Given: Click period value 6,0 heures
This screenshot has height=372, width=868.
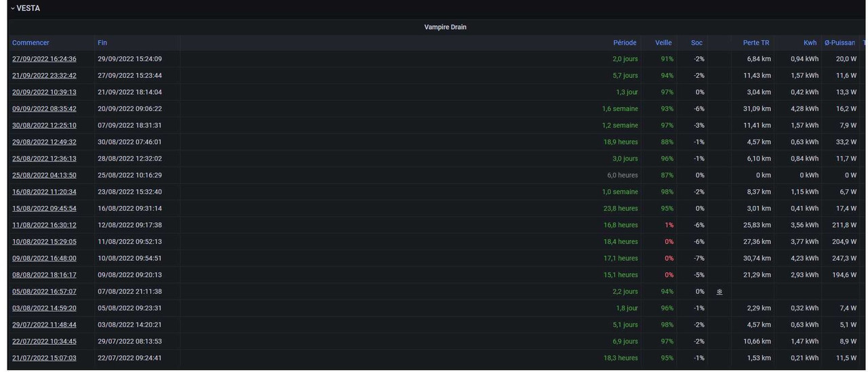Looking at the screenshot, I should (x=623, y=175).
